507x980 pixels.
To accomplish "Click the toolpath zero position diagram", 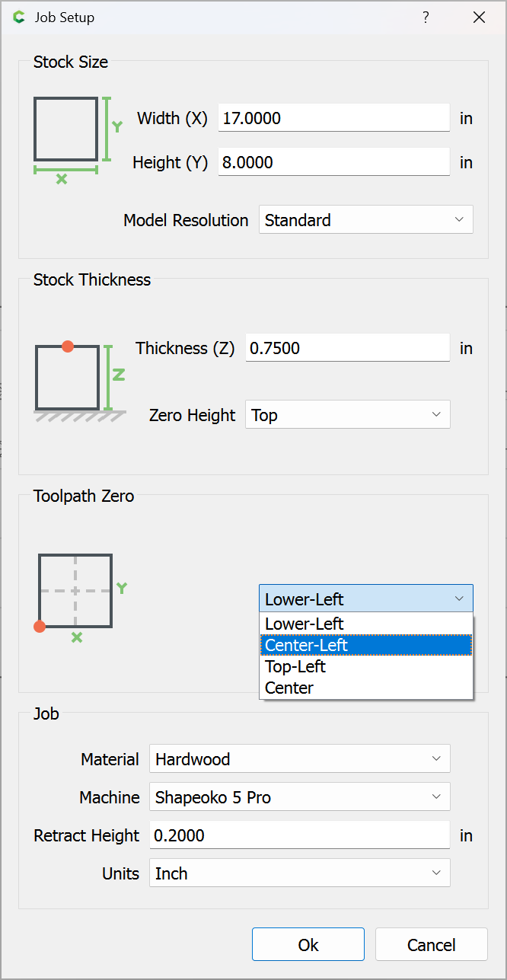I will 75,591.
